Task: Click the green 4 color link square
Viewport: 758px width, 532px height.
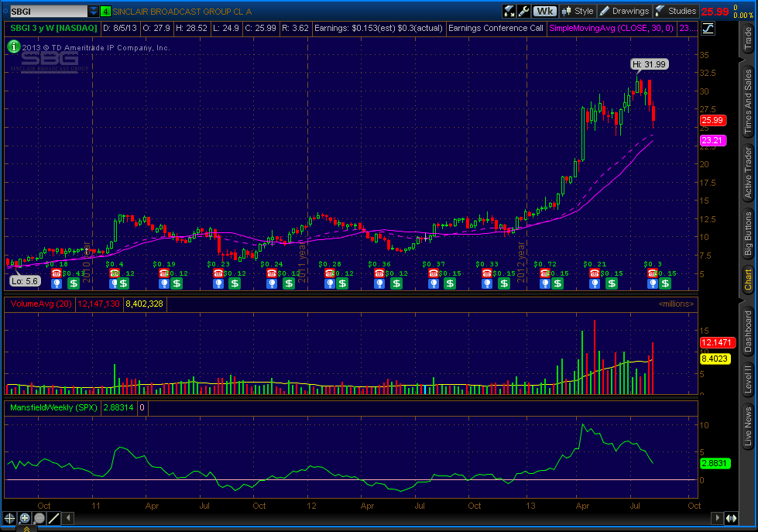Action: click(x=105, y=11)
